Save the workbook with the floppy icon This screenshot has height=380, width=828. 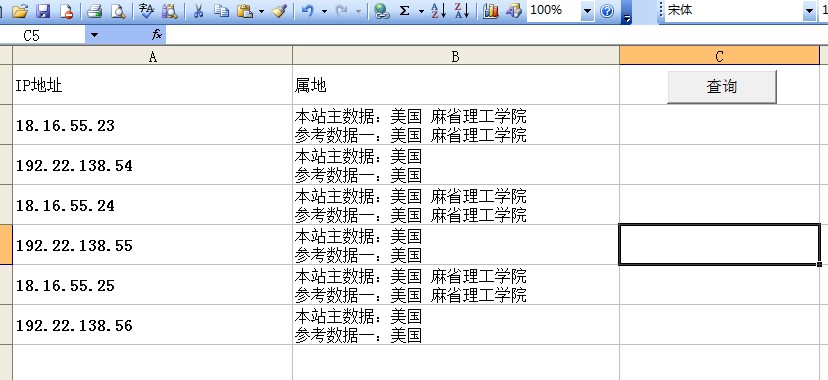pyautogui.click(x=43, y=11)
